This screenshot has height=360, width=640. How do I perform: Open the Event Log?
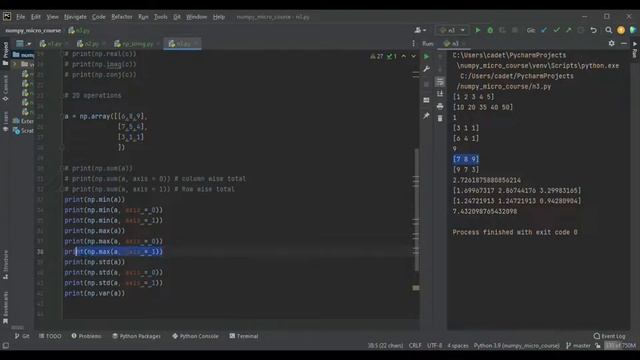(609, 336)
